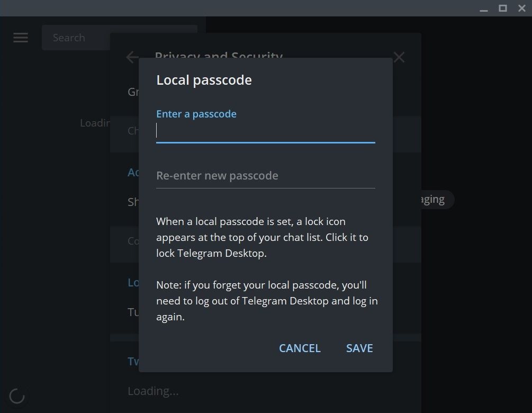Close Privacy and Security with the X icon
Screen dimensions: 532x413
(399, 57)
